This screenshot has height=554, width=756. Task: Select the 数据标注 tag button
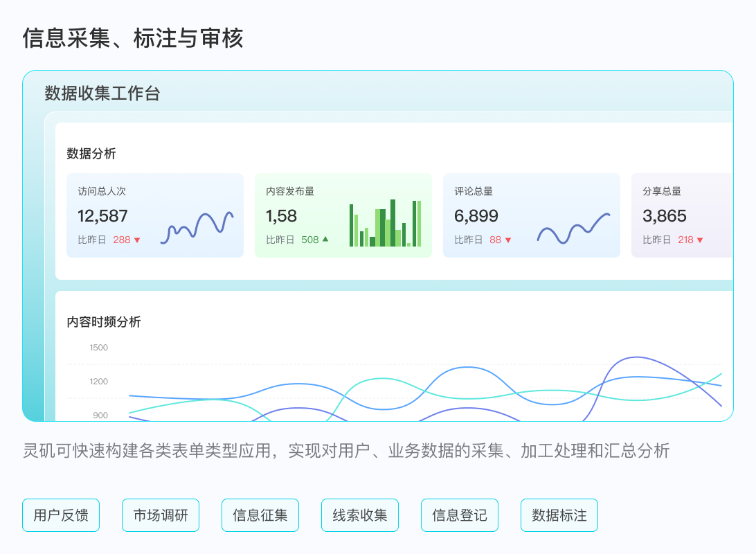(x=559, y=515)
